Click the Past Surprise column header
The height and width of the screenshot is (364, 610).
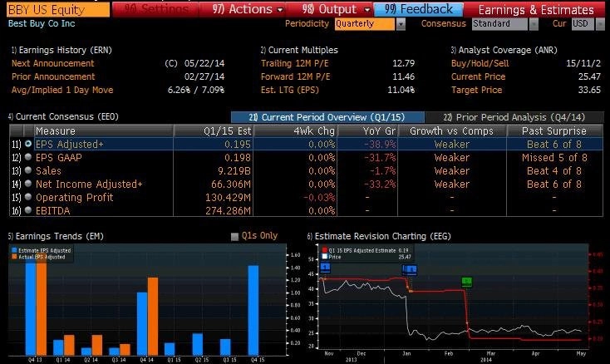pyautogui.click(x=555, y=131)
